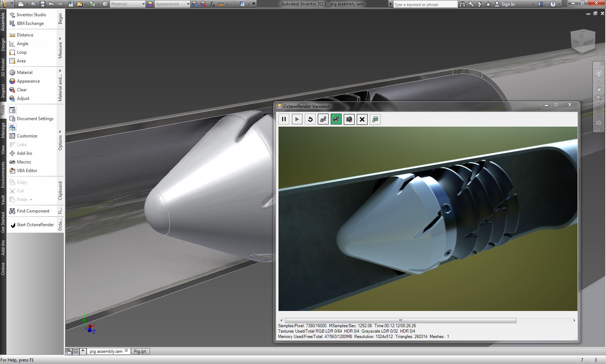The image size is (606, 364).
Task: Click the star favorites icon
Action: coord(488,4)
